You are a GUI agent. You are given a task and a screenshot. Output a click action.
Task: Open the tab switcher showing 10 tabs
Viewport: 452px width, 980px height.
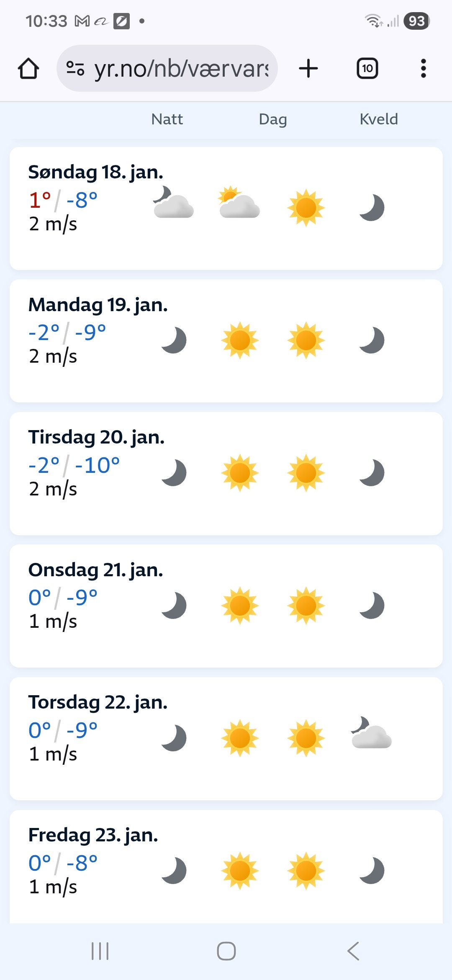pos(367,68)
